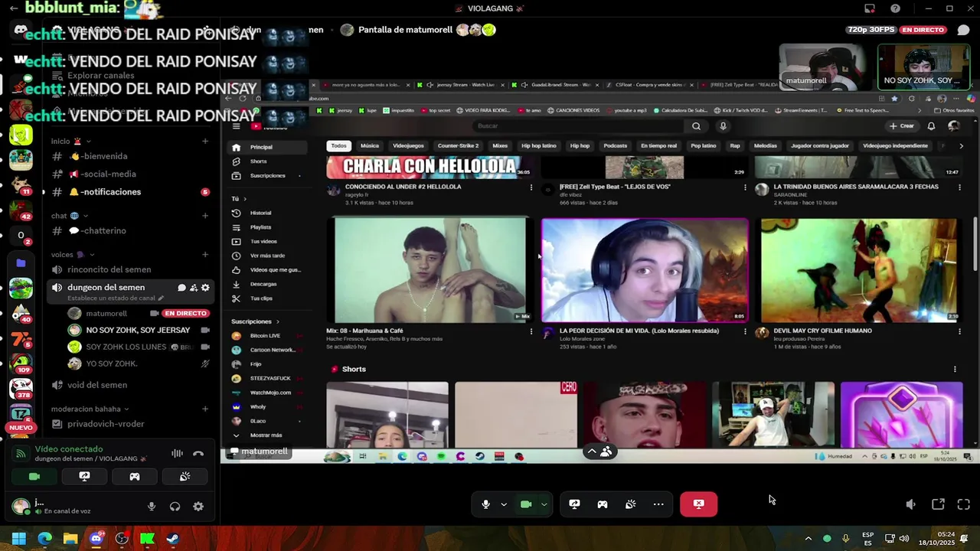Image resolution: width=980 pixels, height=551 pixels.
Task: Create channel in inicio category with plus
Action: pyautogui.click(x=205, y=142)
